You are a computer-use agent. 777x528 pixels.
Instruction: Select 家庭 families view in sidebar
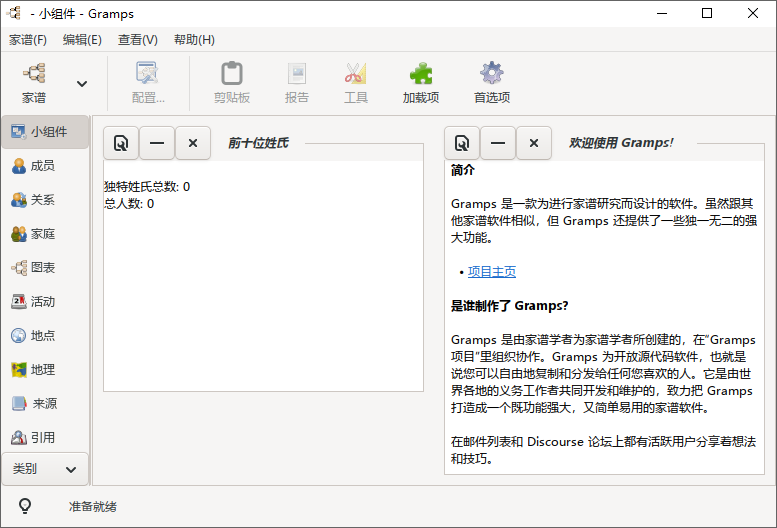click(x=45, y=234)
